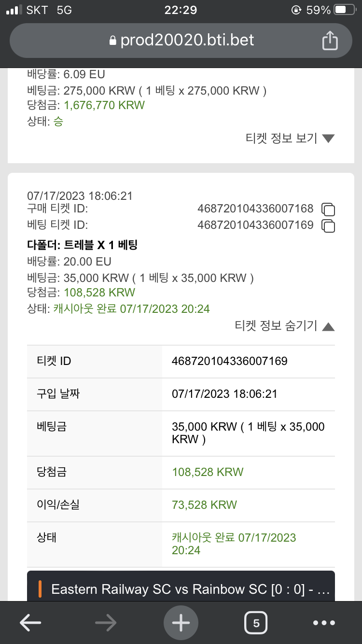
Task: Tap the green 108,528 KRW payout in table
Action: [208, 472]
